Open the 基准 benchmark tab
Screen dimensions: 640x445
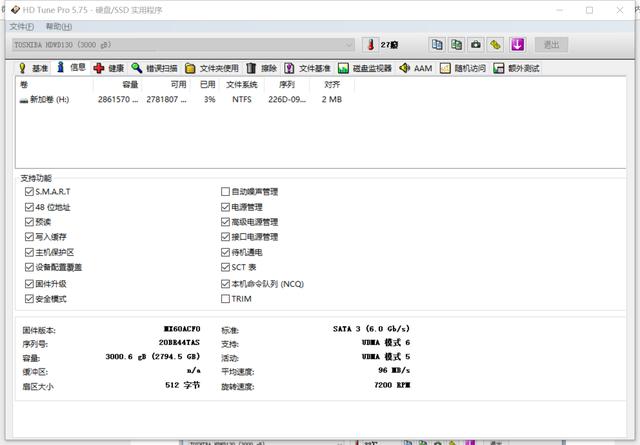[x=33, y=68]
